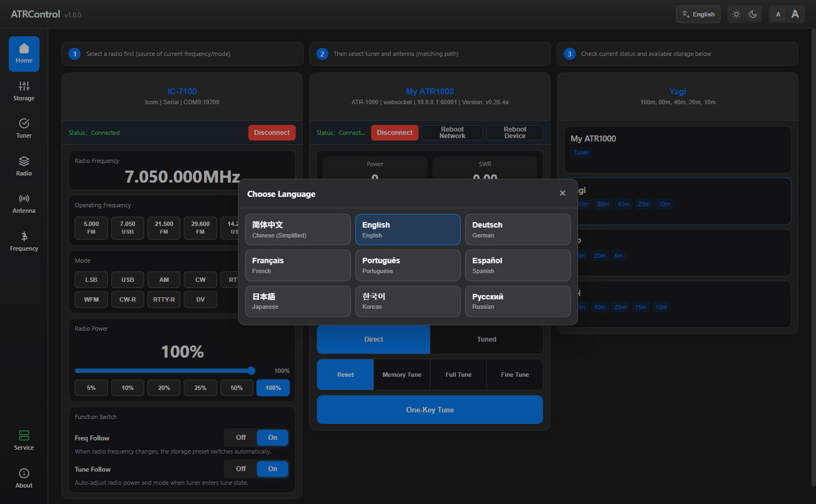Open the About sidebar page
This screenshot has width=816, height=504.
24,479
